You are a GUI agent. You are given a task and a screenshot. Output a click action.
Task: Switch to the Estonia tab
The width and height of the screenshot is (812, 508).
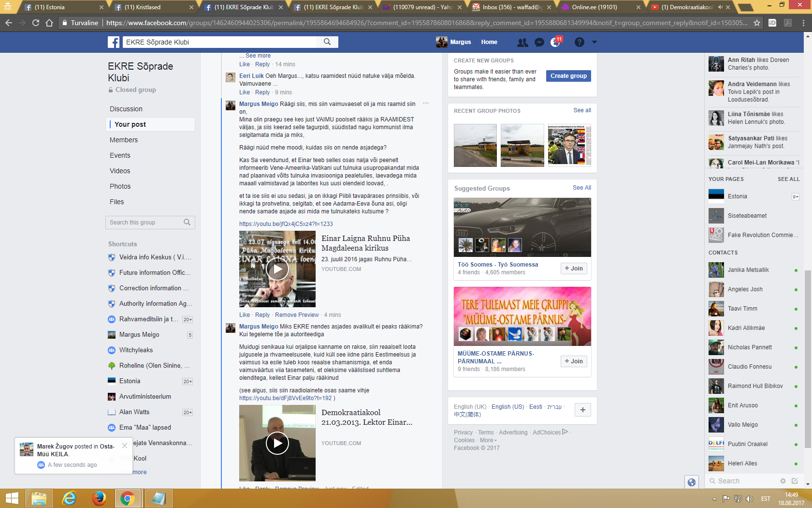click(x=64, y=7)
